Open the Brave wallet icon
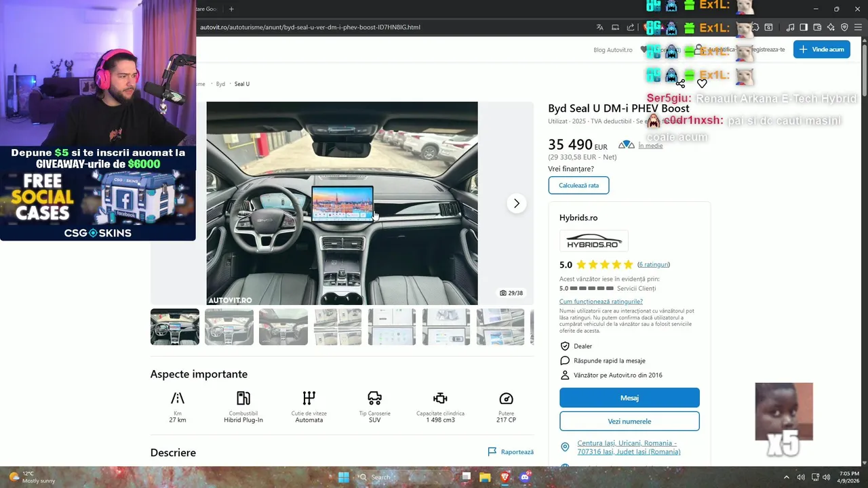The height and width of the screenshot is (488, 868). click(x=817, y=27)
